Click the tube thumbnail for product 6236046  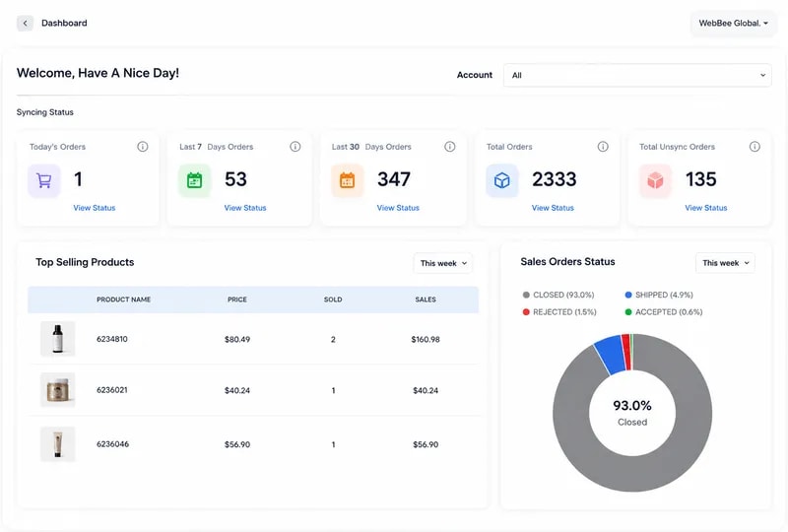coord(58,444)
